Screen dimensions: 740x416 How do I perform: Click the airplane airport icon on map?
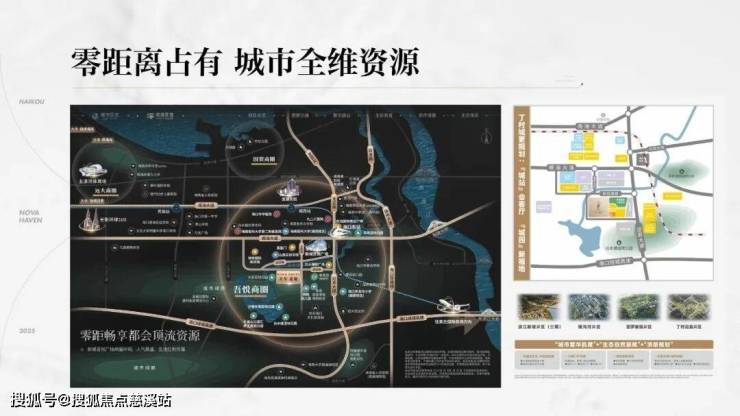pyautogui.click(x=454, y=304)
